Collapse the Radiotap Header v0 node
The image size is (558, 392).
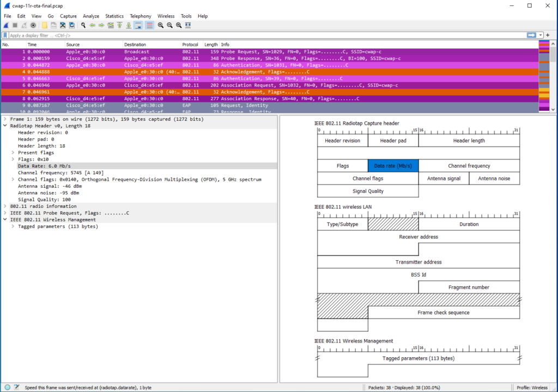pos(4,126)
